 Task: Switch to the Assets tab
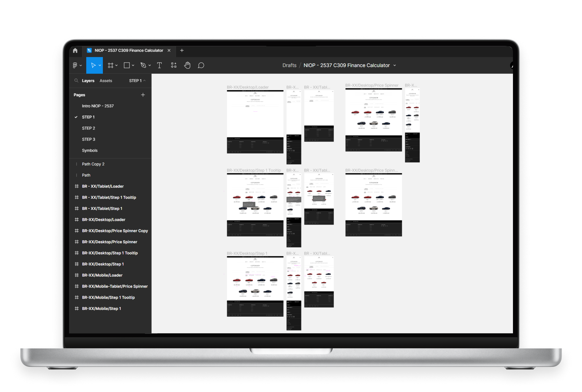tap(106, 81)
